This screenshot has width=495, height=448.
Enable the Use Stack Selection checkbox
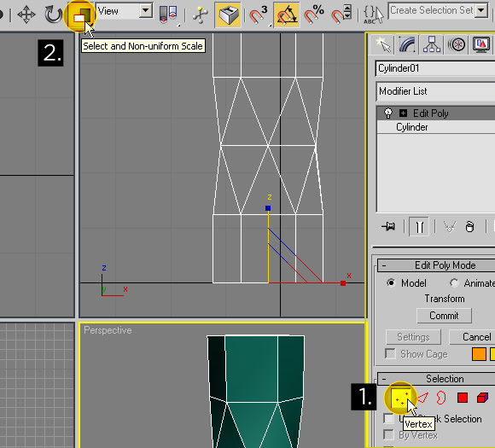pos(388,418)
